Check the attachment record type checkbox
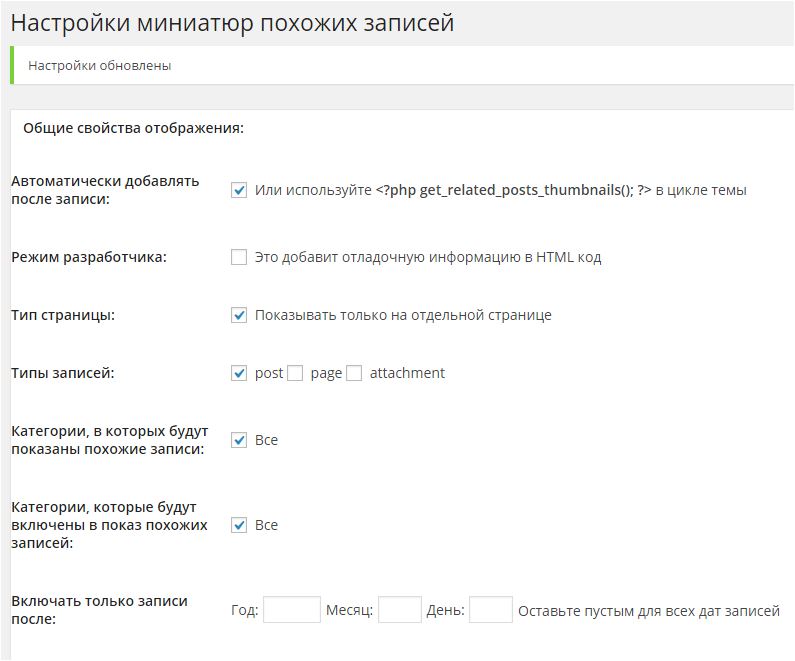This screenshot has width=795, height=661. pyautogui.click(x=354, y=373)
